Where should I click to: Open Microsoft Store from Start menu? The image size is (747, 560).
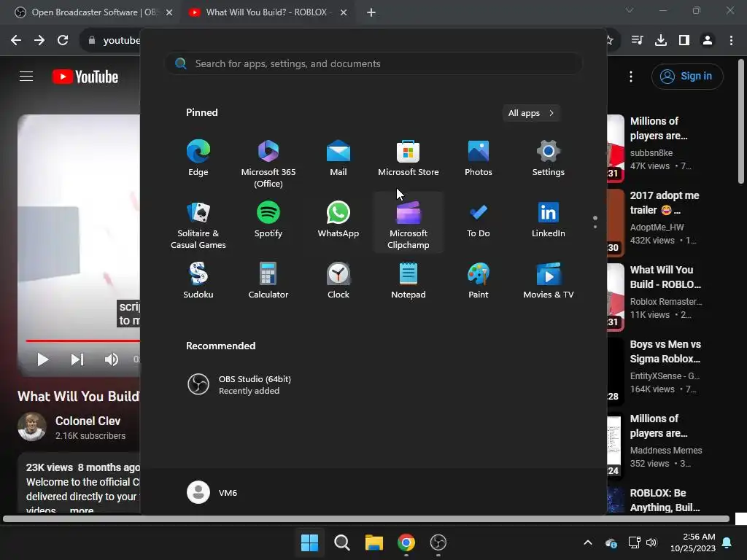[409, 159]
